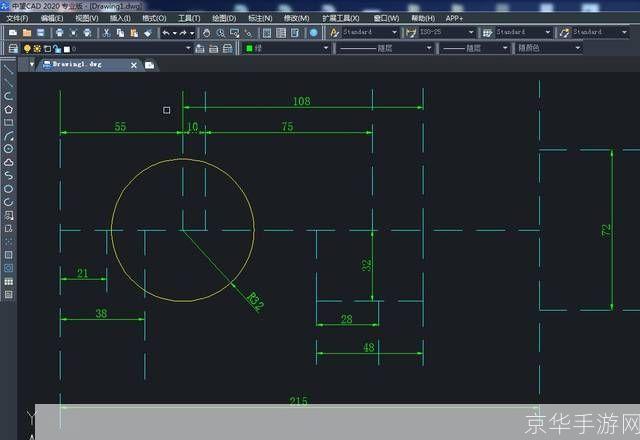Expand the layer selection dropdown

[x=188, y=48]
